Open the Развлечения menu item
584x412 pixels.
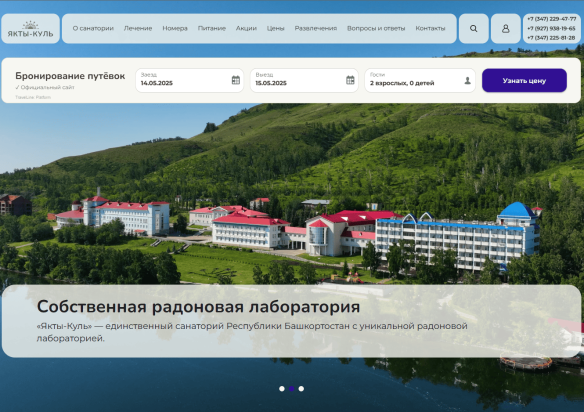pos(315,28)
